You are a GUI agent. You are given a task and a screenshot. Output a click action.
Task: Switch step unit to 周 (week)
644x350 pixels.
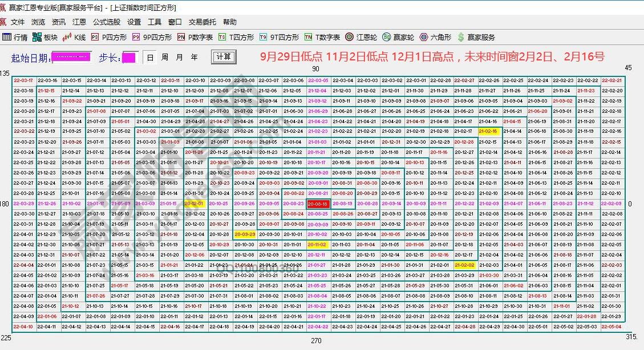[165, 58]
